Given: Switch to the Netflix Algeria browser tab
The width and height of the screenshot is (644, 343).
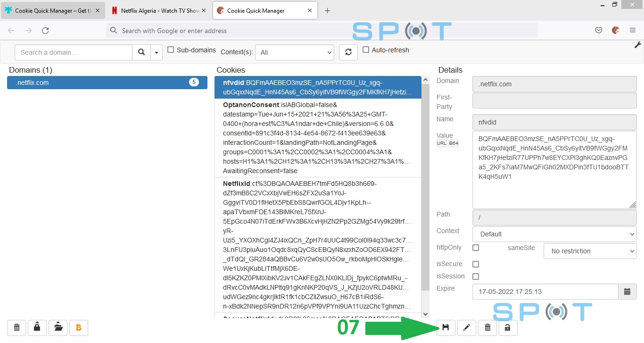Looking at the screenshot, I should [x=159, y=10].
